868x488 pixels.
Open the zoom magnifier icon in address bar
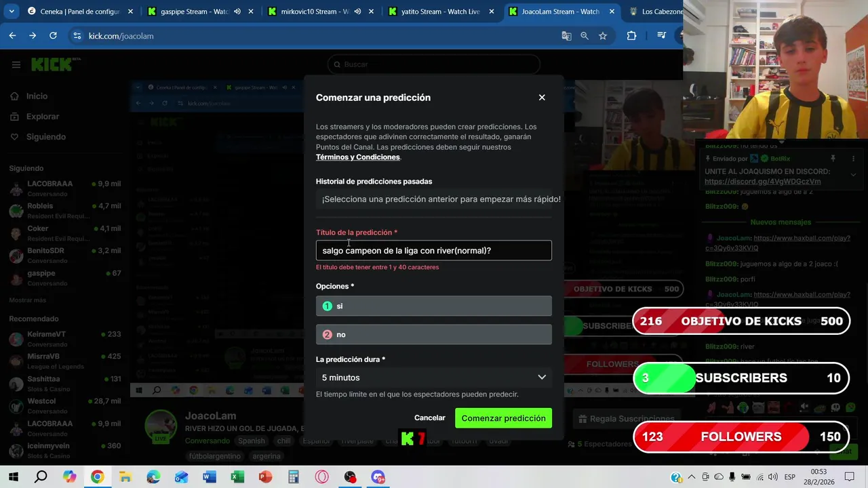pyautogui.click(x=585, y=36)
